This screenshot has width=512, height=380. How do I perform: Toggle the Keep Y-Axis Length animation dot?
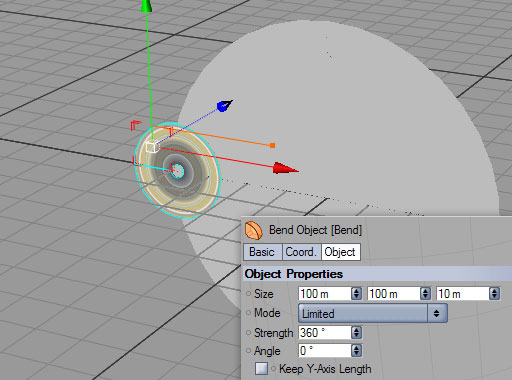tap(273, 369)
